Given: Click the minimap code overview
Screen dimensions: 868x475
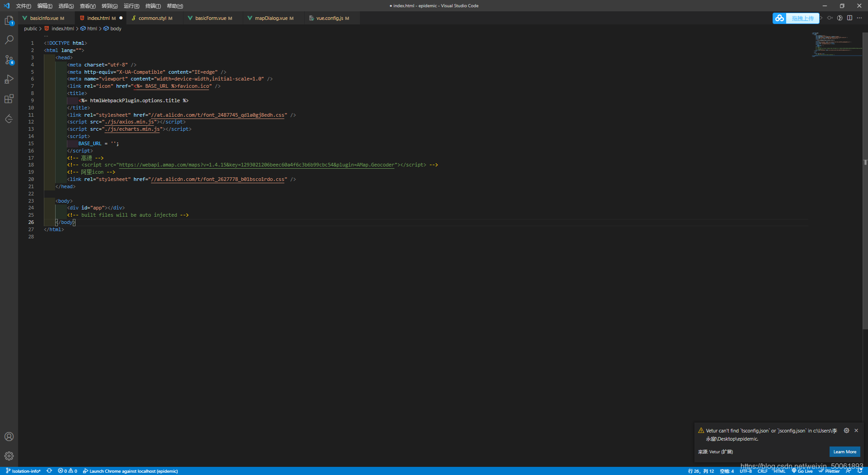Looking at the screenshot, I should coord(836,44).
